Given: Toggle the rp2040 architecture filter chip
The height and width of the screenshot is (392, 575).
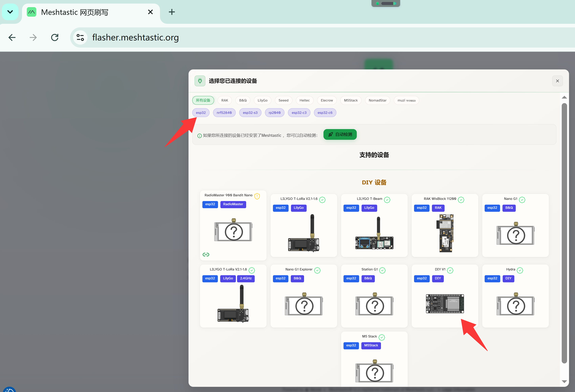Looking at the screenshot, I should tap(275, 113).
